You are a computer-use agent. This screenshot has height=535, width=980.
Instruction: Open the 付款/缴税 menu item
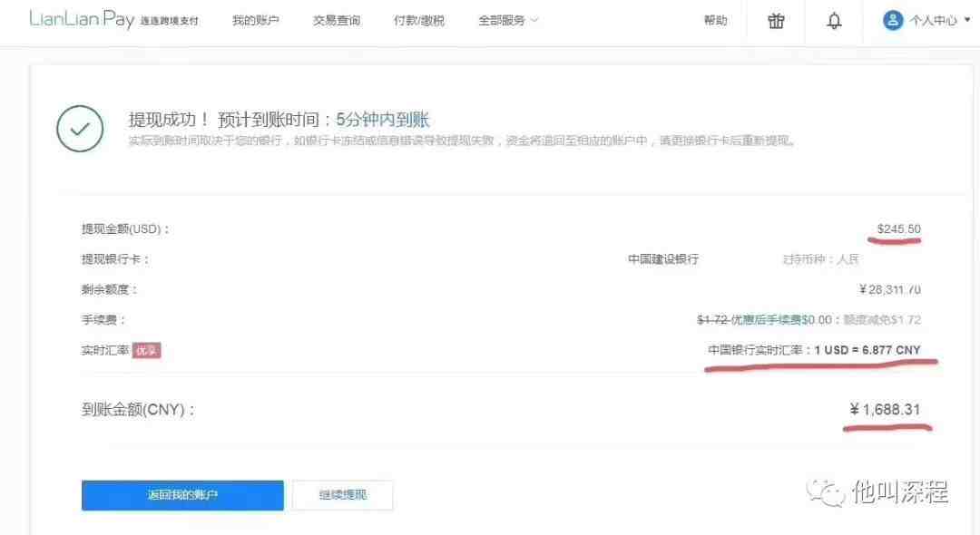point(418,21)
